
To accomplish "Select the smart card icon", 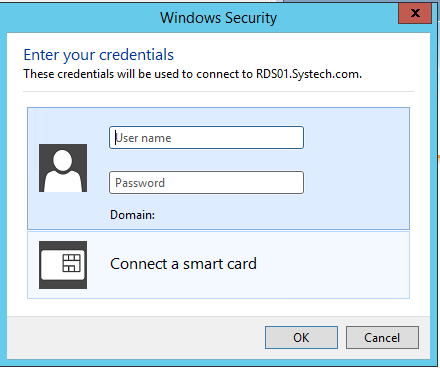I will pos(63,265).
